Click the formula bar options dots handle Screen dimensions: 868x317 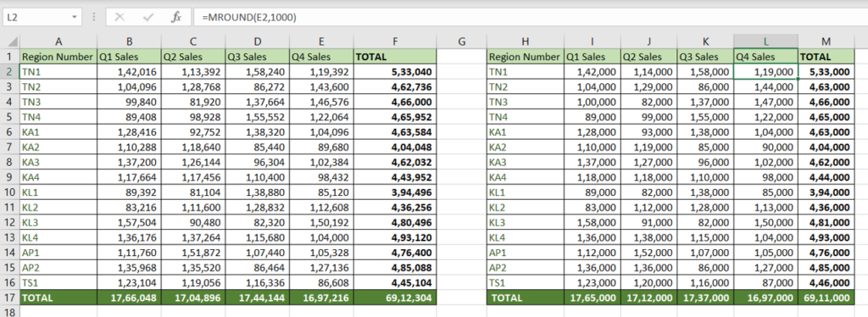(93, 17)
